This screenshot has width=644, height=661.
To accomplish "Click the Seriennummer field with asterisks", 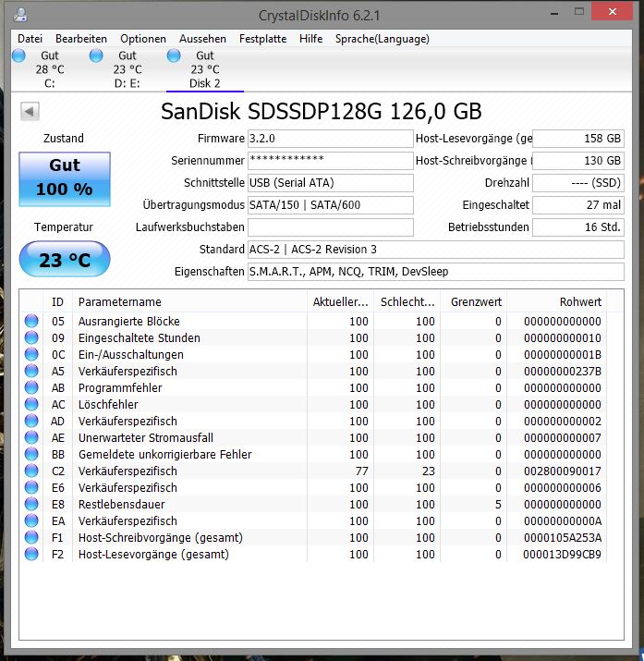I will point(331,161).
